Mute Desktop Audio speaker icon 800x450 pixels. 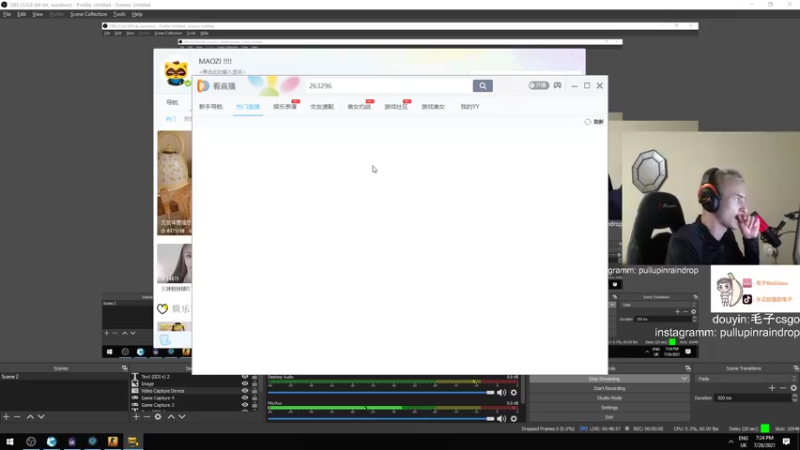click(x=502, y=392)
